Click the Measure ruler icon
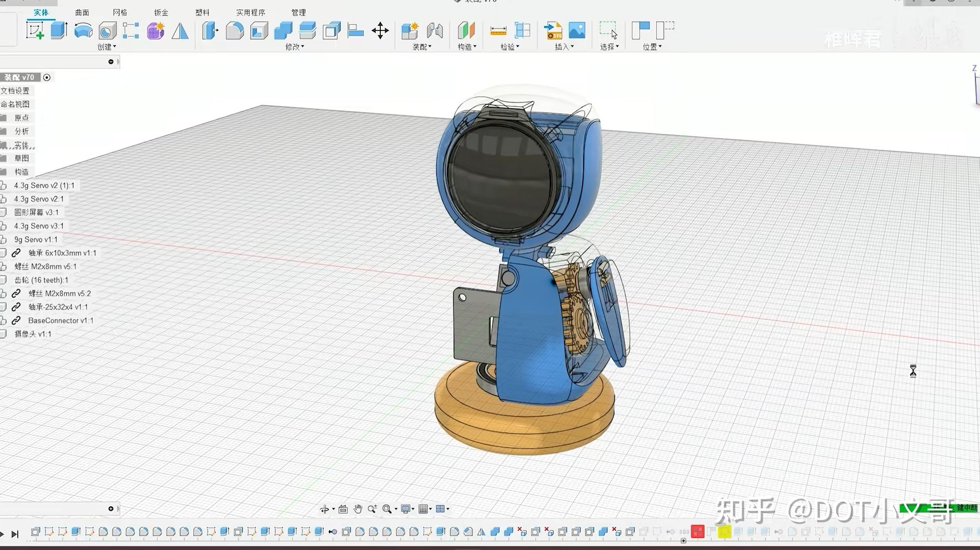The height and width of the screenshot is (550, 980). pos(498,31)
